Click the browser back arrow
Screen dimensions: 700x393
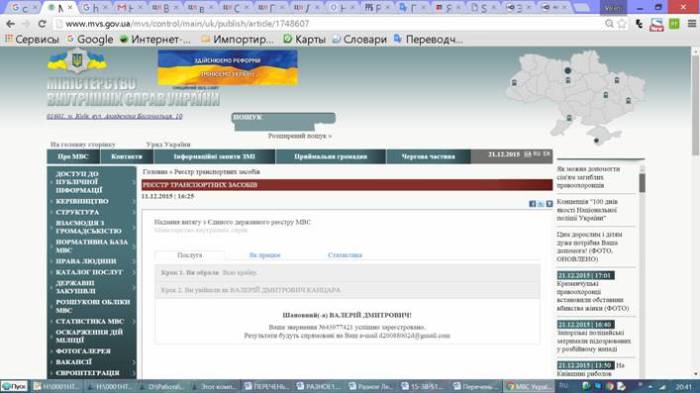10,24
